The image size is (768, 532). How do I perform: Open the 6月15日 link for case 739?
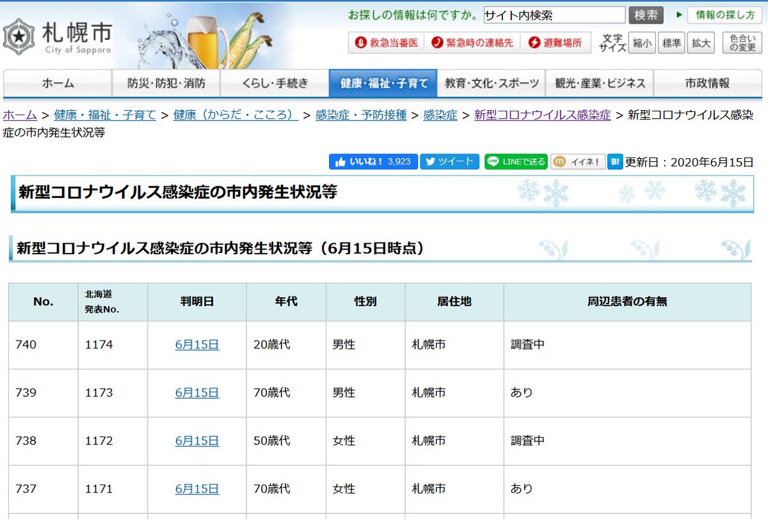pos(197,392)
